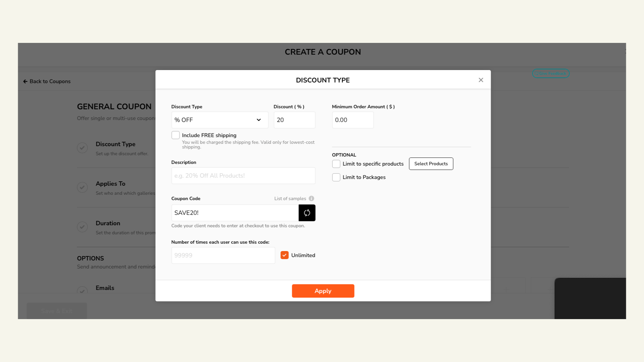Open the Discount Type dropdown showing % OFF

220,120
